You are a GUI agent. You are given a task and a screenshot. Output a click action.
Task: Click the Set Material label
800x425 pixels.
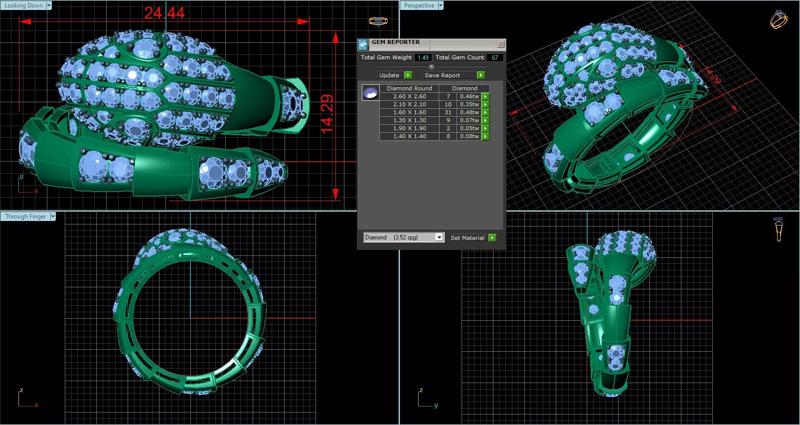(467, 238)
